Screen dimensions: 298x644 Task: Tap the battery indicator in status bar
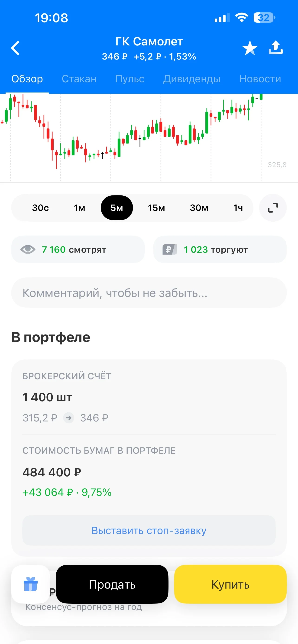tap(264, 18)
